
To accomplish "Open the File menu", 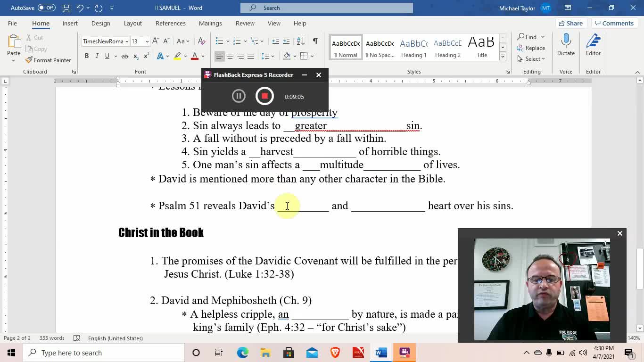I will 12,23.
